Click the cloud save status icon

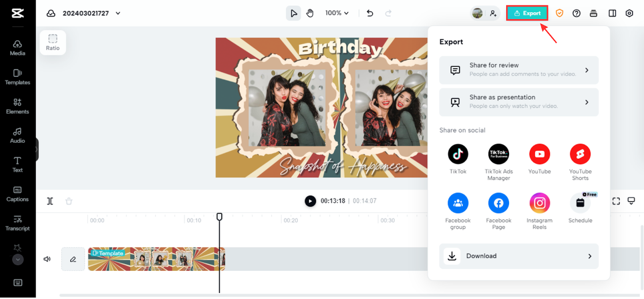click(51, 14)
